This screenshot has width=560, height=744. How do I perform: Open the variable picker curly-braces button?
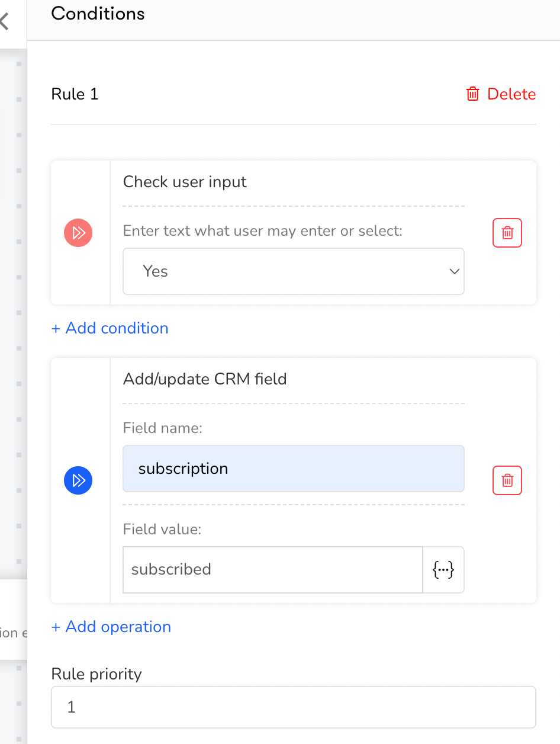(443, 570)
